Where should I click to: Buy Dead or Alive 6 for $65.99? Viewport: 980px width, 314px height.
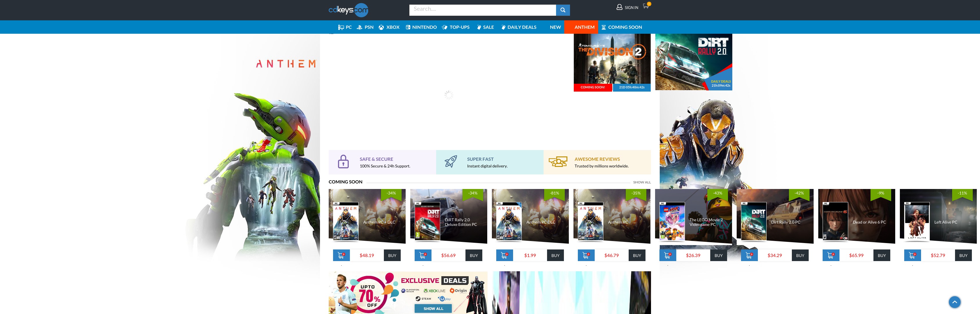[882, 255]
